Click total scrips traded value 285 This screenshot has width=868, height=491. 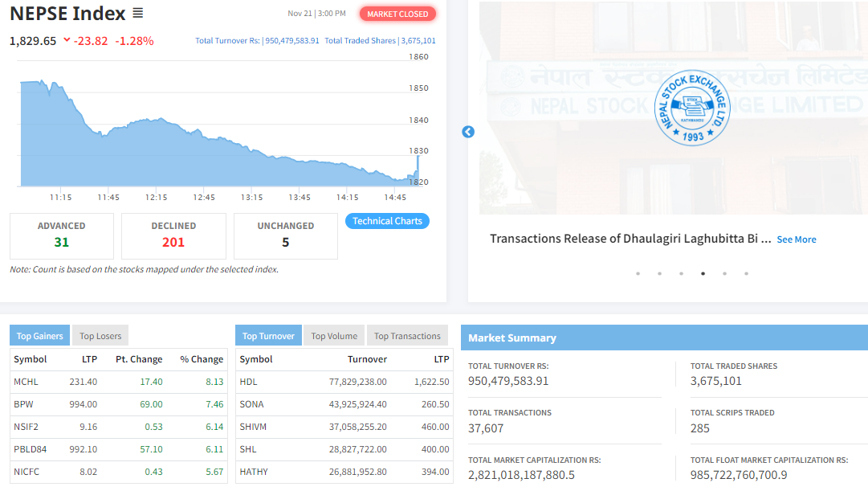click(699, 428)
